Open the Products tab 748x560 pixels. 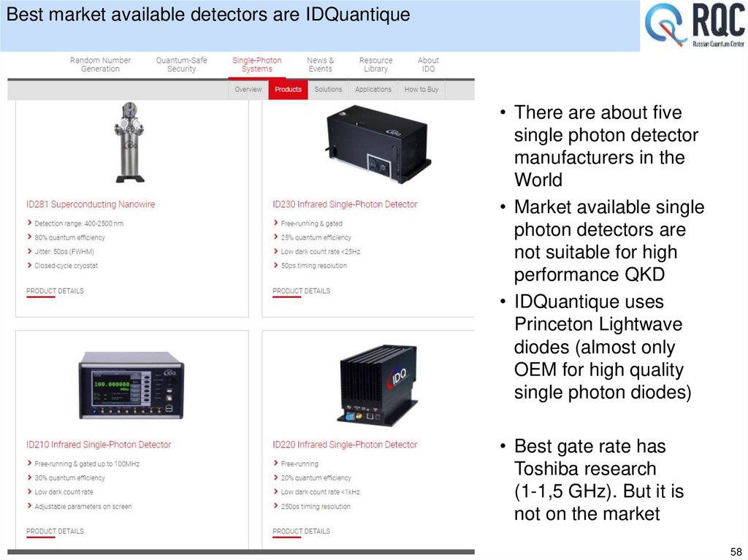coord(289,88)
